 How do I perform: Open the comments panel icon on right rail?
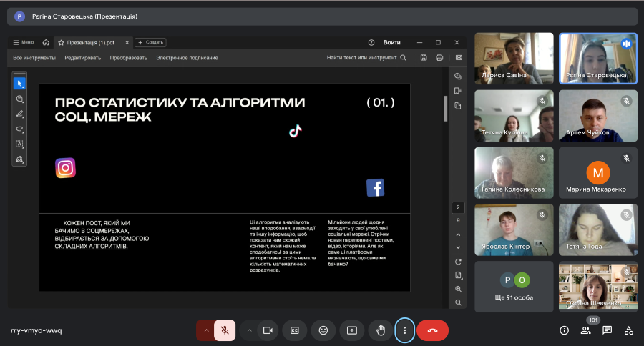pos(458,76)
